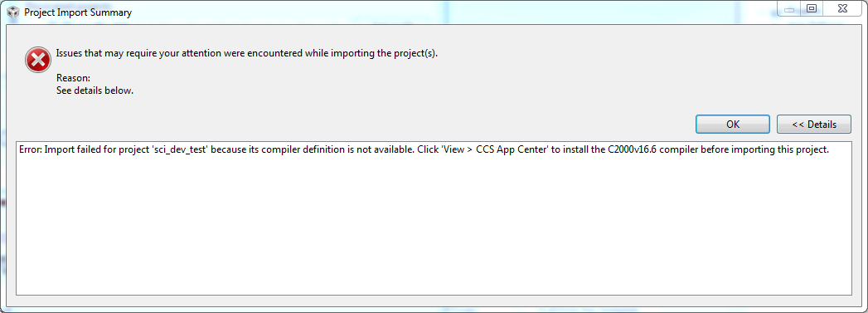Click the red error X icon
Image resolution: width=868 pixels, height=313 pixels.
[38, 61]
